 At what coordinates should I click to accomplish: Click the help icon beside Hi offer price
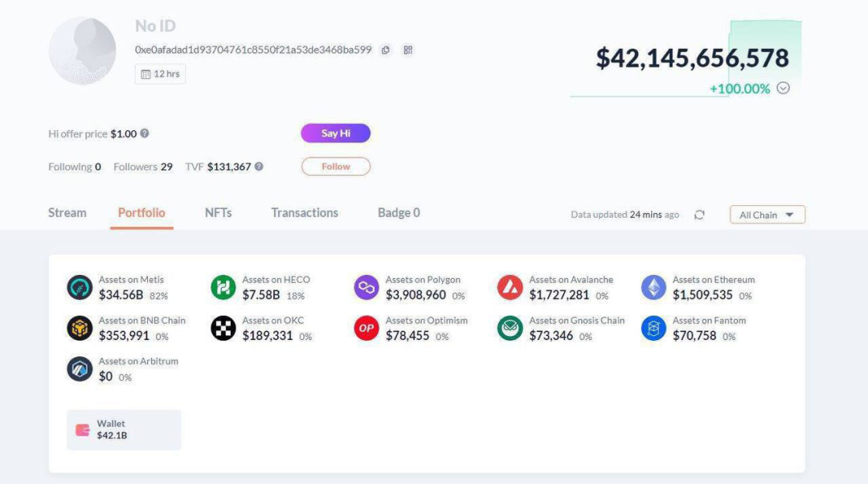pos(145,134)
